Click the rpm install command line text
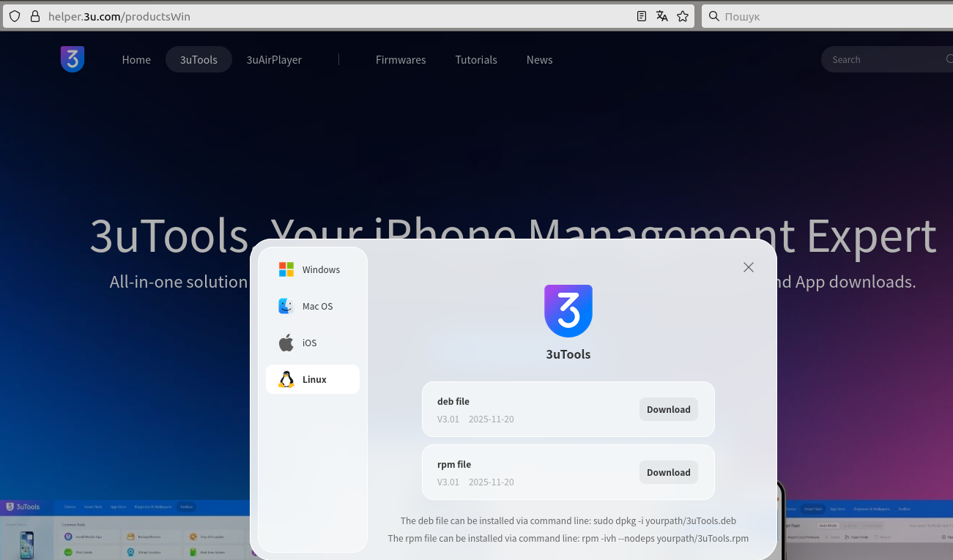This screenshot has height=560, width=953. tap(568, 538)
